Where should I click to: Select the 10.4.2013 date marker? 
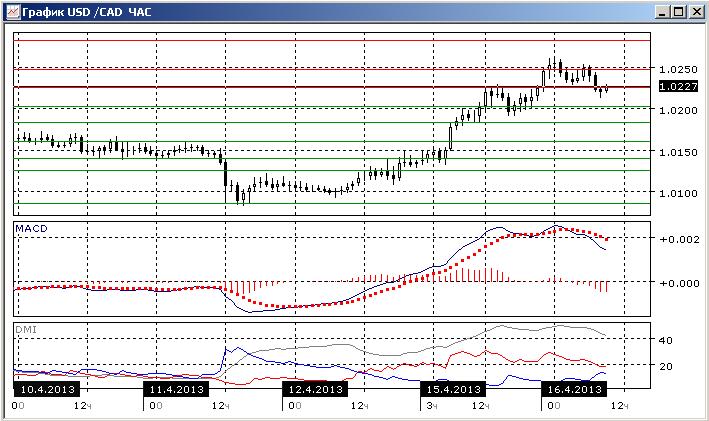47,389
